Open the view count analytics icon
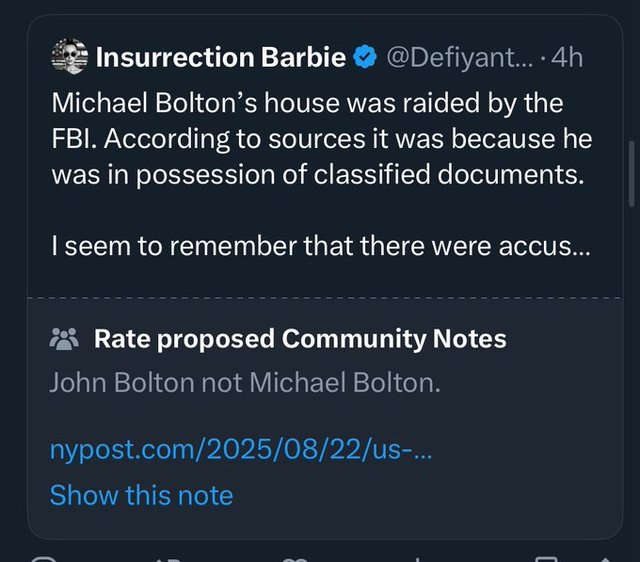The image size is (640, 562). click(x=420, y=556)
